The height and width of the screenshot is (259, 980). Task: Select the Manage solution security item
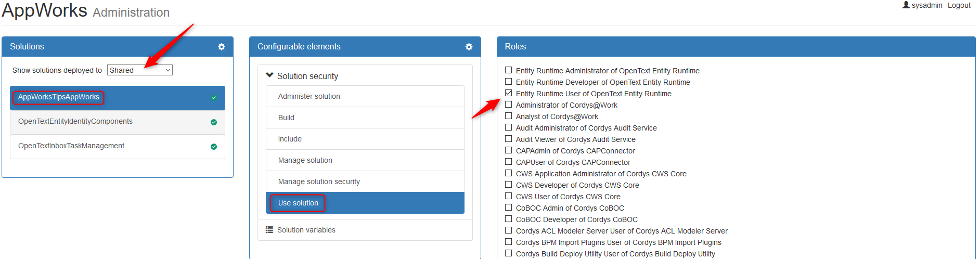(x=319, y=182)
